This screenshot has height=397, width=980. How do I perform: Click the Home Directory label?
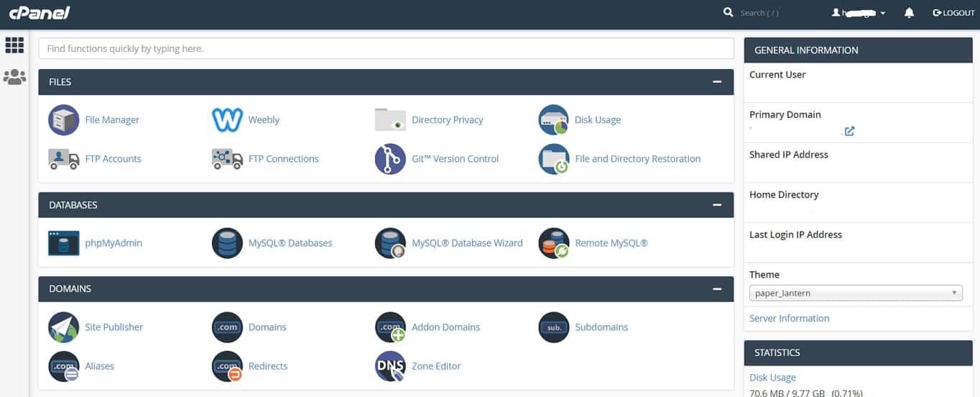(784, 195)
